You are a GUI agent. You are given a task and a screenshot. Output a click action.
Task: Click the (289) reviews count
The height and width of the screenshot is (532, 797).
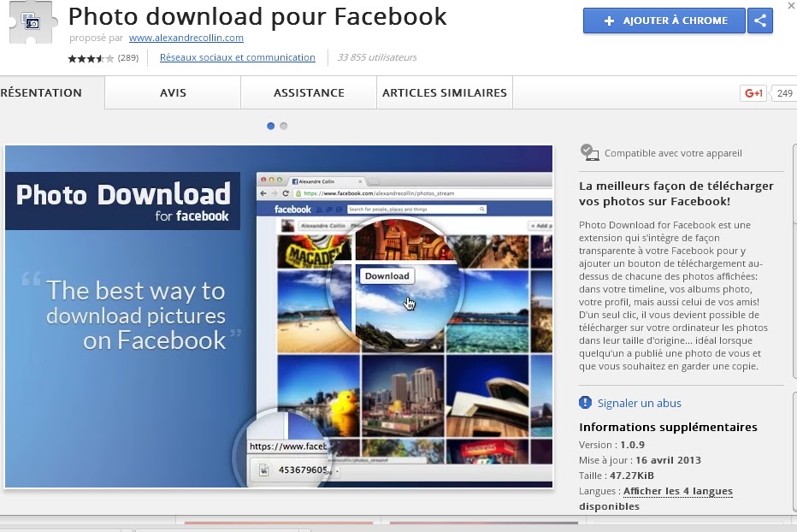pyautogui.click(x=128, y=58)
